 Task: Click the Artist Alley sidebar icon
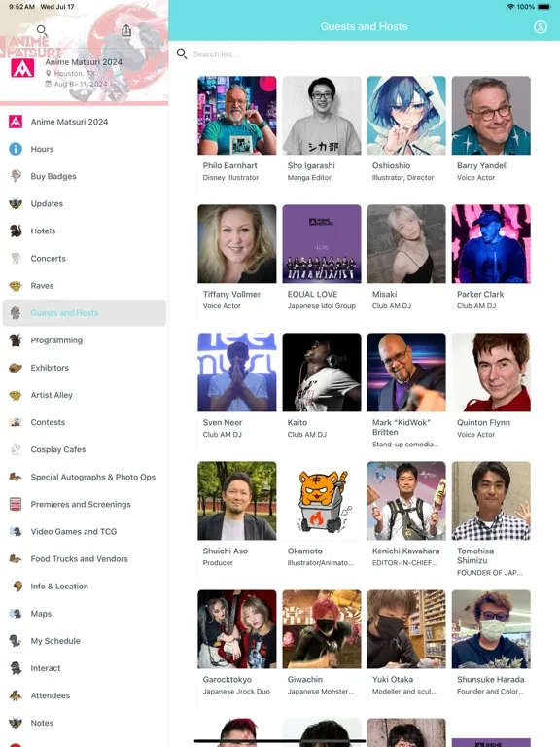16,395
